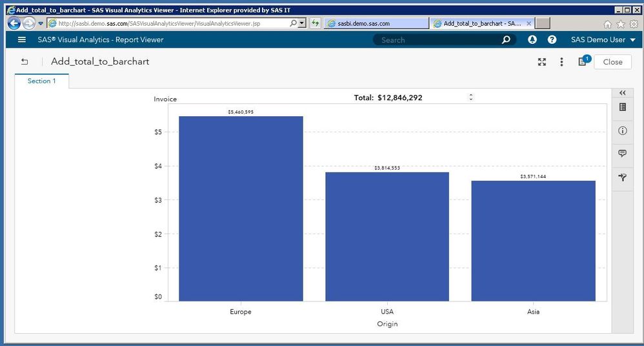Open the filter panel icon
Viewport: 644px width, 346px height.
(623, 177)
